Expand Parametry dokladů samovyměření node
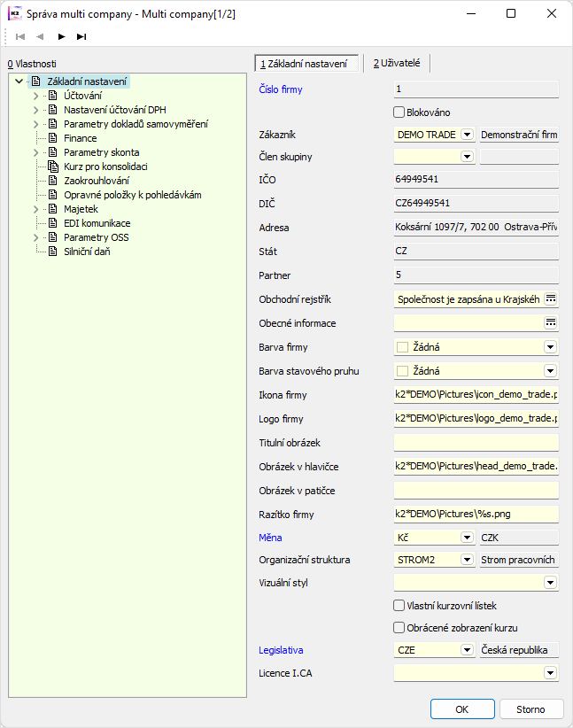Viewport: 573px width, 728px height. [x=35, y=124]
